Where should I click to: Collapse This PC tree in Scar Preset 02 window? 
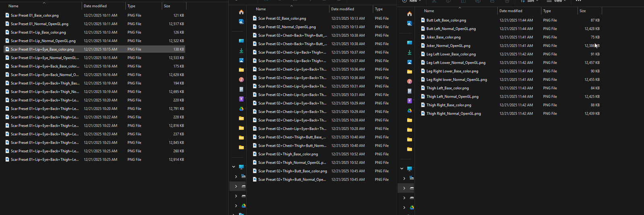[x=233, y=167]
